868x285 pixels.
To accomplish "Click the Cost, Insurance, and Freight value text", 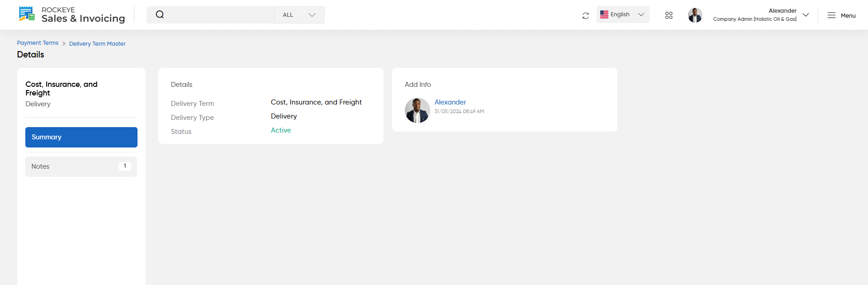I will click(x=316, y=102).
